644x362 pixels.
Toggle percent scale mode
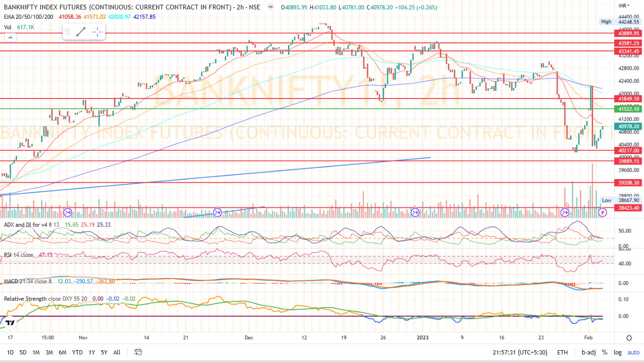[604, 352]
